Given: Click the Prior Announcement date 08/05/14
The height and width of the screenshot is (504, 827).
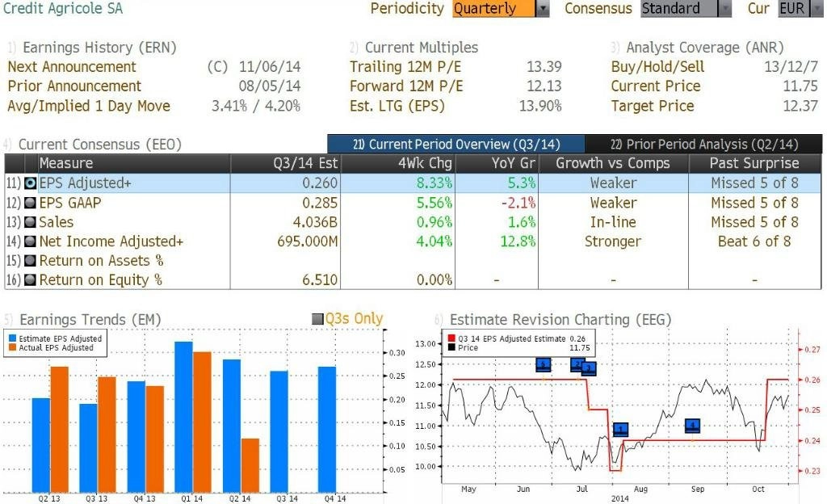Looking at the screenshot, I should click(x=270, y=86).
